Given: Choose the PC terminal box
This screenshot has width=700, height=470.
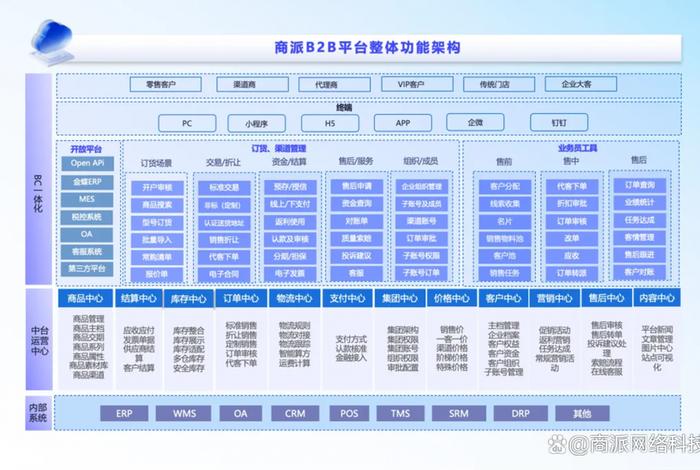Looking at the screenshot, I should [187, 123].
